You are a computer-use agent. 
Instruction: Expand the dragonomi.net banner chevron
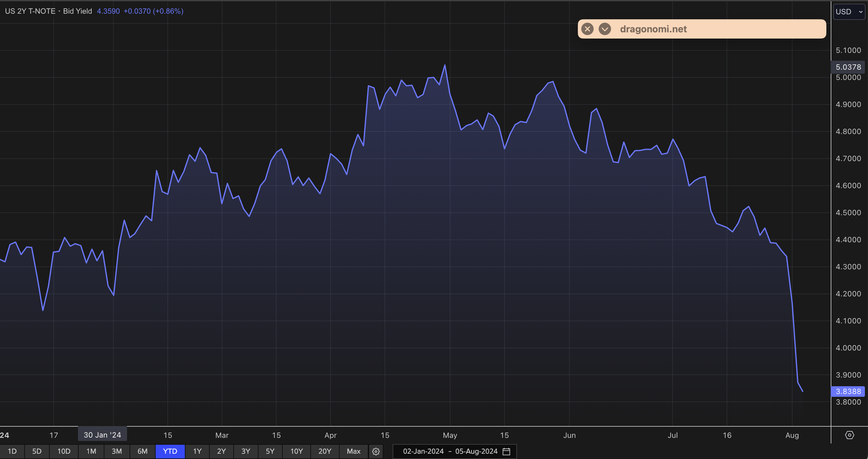click(605, 29)
